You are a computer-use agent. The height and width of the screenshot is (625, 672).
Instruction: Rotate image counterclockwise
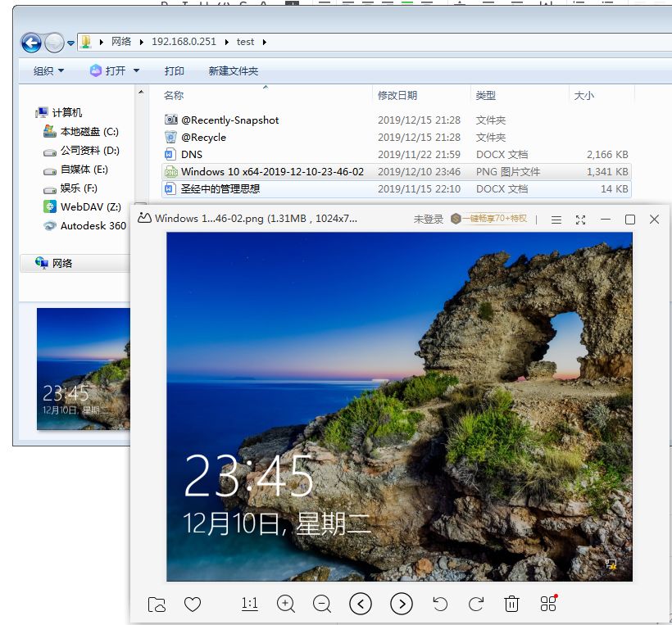coord(440,605)
